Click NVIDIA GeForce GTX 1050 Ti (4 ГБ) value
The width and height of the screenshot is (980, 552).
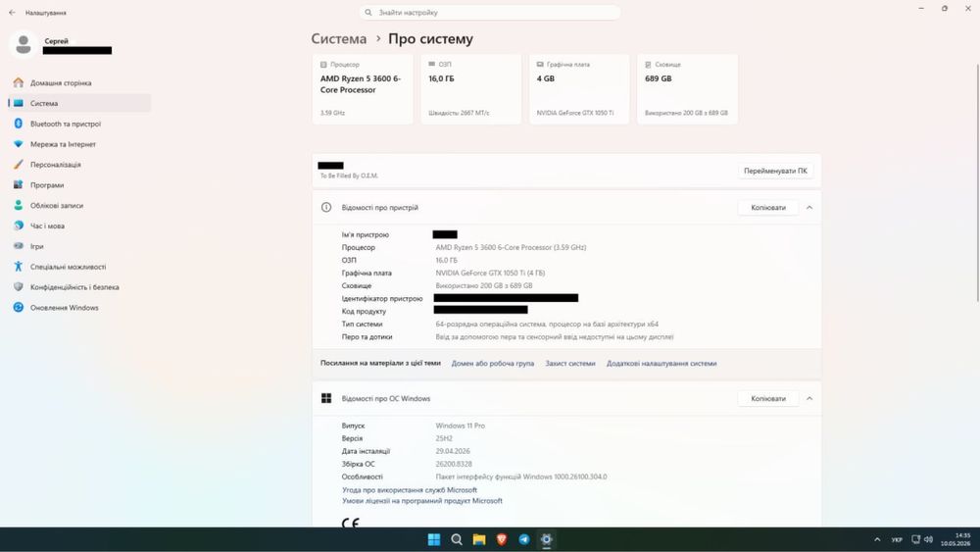(x=490, y=274)
